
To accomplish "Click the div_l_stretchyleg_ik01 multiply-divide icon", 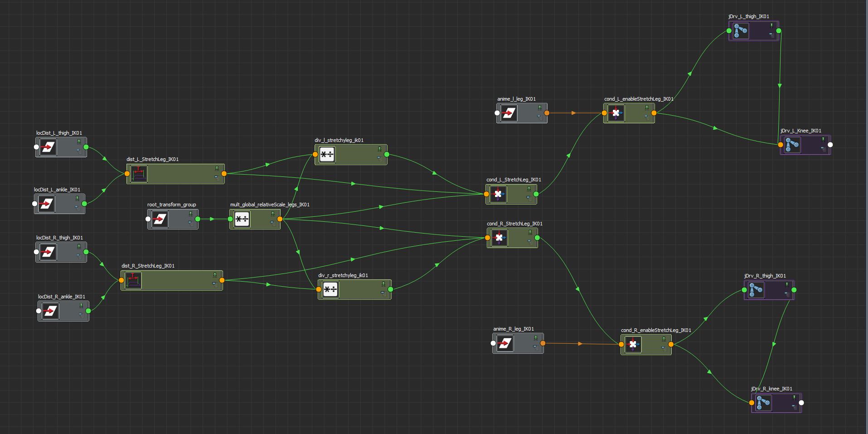I will (x=327, y=155).
